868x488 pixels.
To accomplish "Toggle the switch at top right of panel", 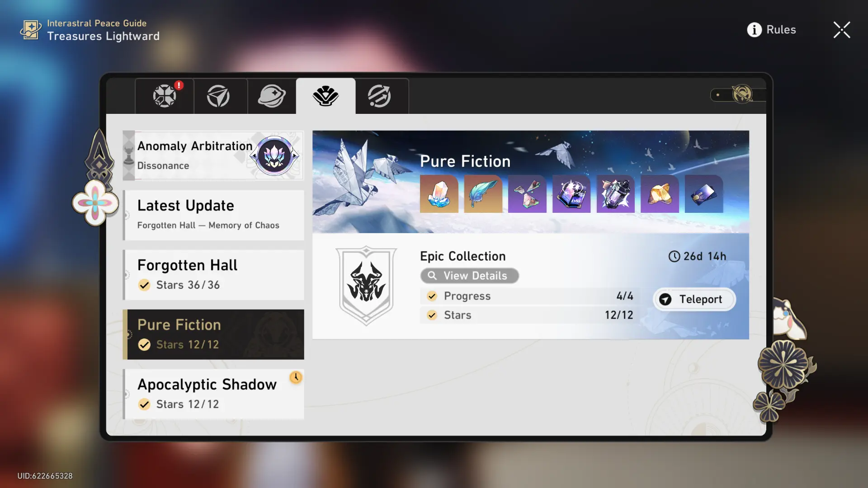I will (x=738, y=94).
